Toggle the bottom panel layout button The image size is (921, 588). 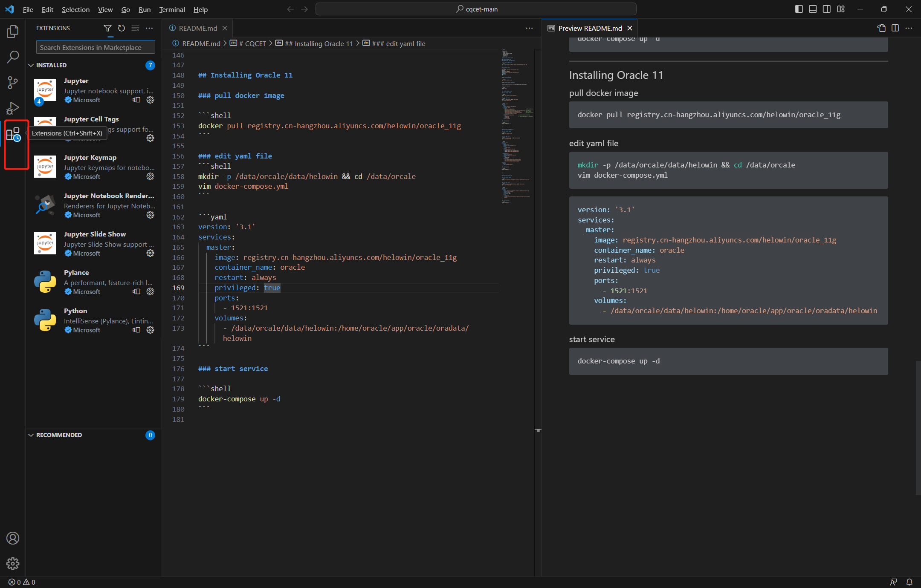[813, 9]
